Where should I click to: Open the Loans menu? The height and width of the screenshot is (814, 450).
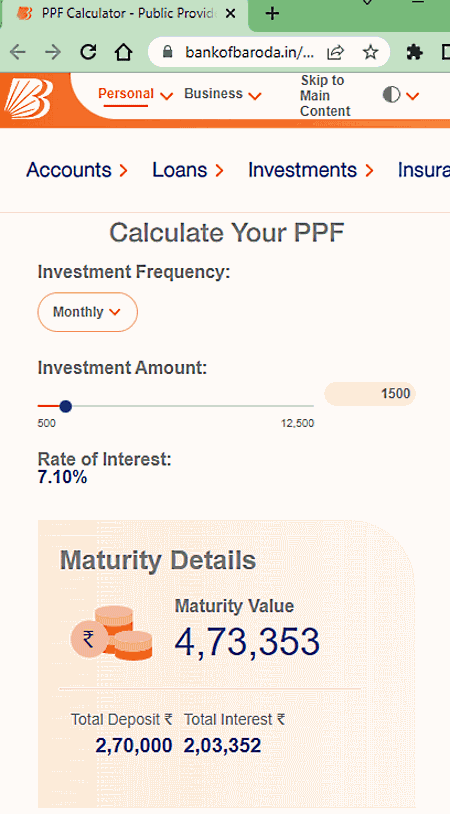click(187, 170)
